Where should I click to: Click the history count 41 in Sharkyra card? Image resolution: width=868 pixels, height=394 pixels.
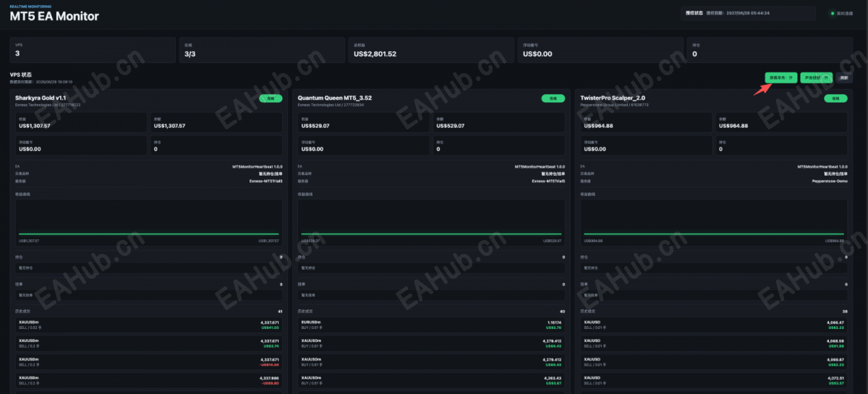(x=279, y=311)
